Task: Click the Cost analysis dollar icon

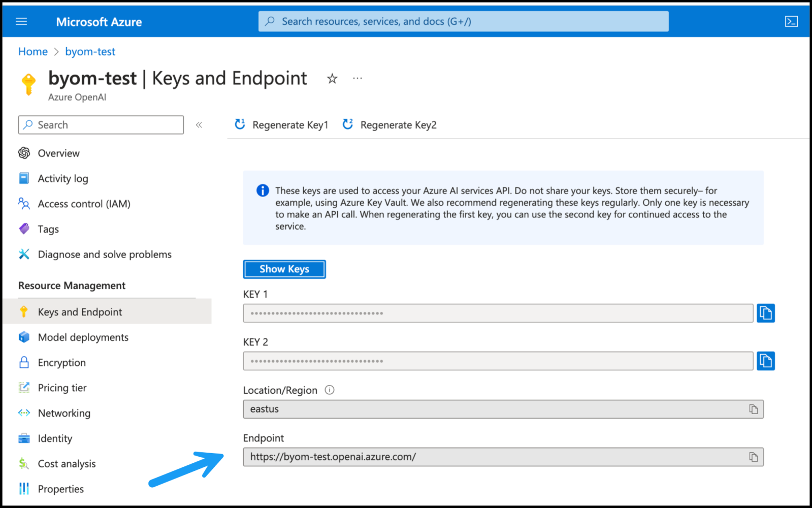Action: (24, 463)
